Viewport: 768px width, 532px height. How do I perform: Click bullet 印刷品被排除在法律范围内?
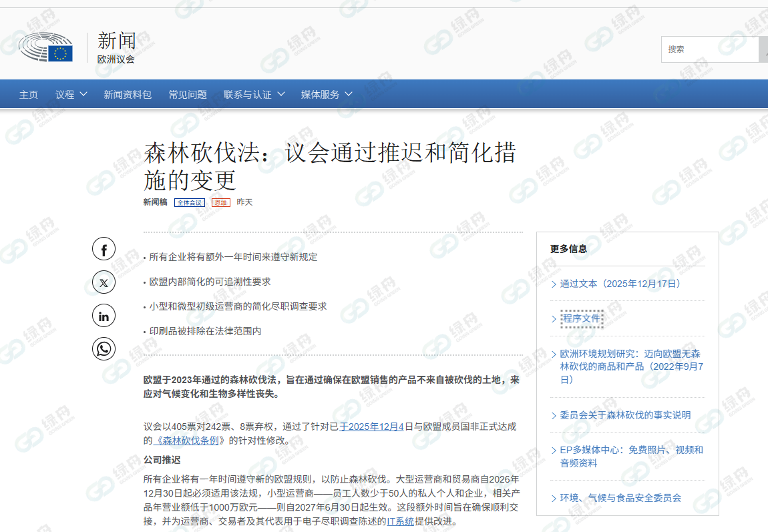(205, 331)
